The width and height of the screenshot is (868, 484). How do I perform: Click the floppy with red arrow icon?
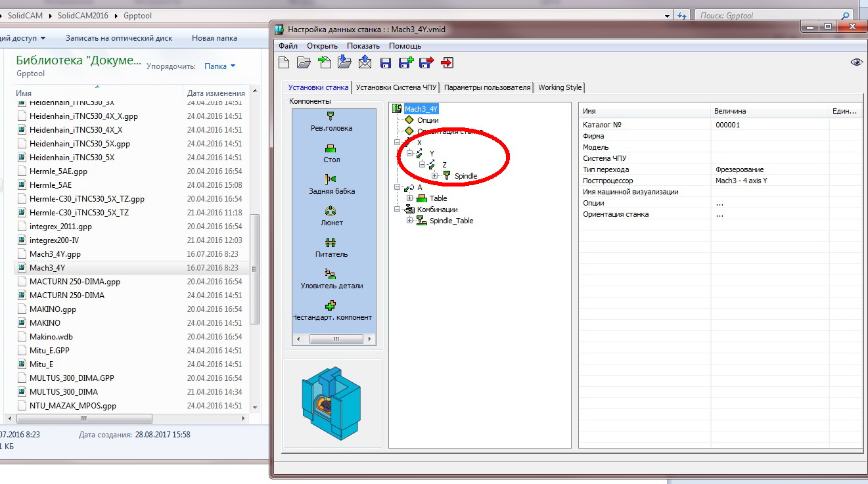[x=427, y=62]
